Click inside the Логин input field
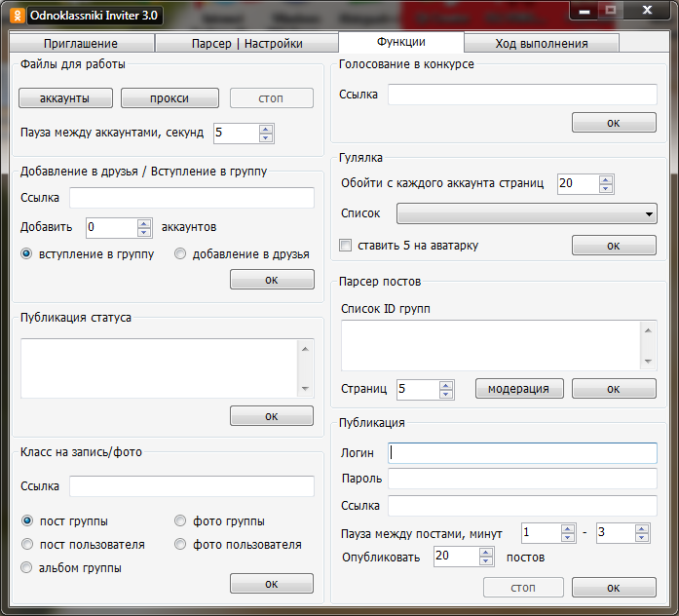The width and height of the screenshot is (679, 616). pyautogui.click(x=523, y=453)
